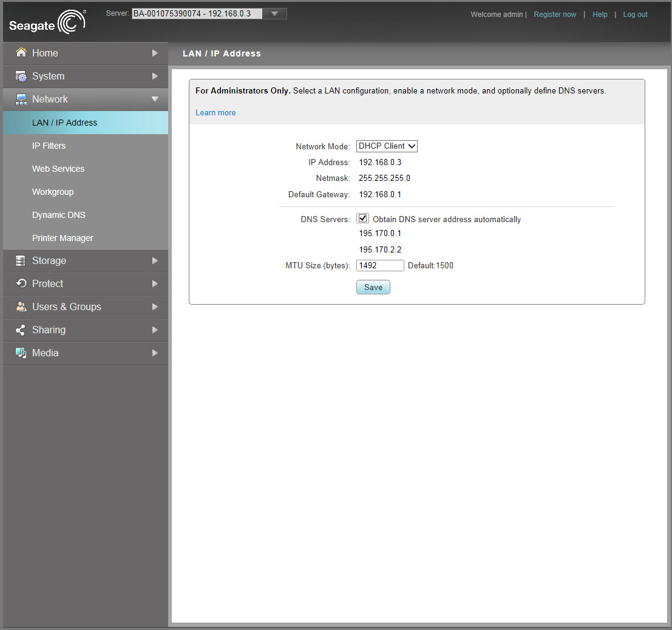672x630 pixels.
Task: Click the Users & Groups people icon
Action: coord(21,307)
